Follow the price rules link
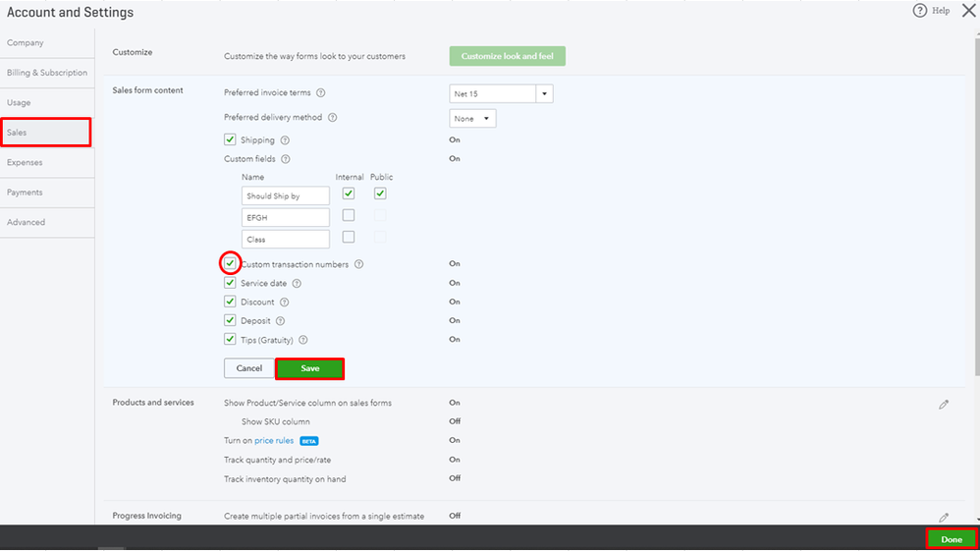 click(x=274, y=441)
